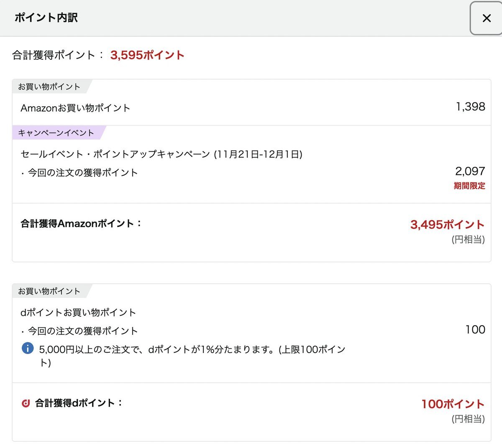Click the red 期間限定 label
The image size is (502, 448).
pos(469,186)
